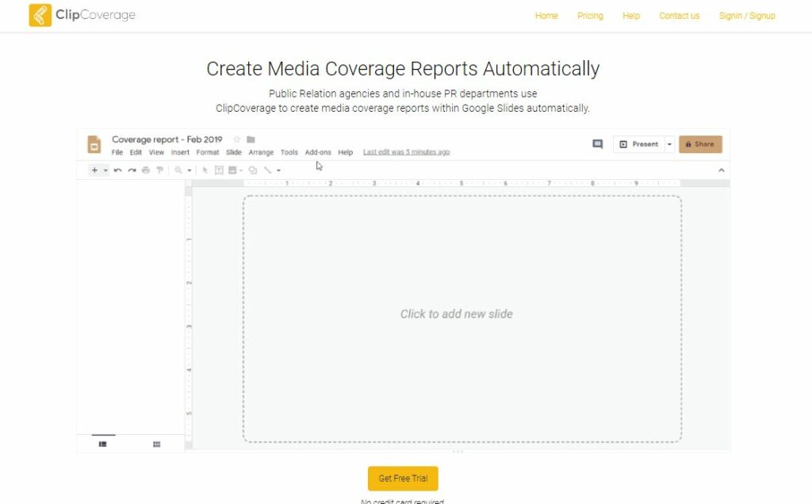
Task: Select the text box tool
Action: (219, 170)
